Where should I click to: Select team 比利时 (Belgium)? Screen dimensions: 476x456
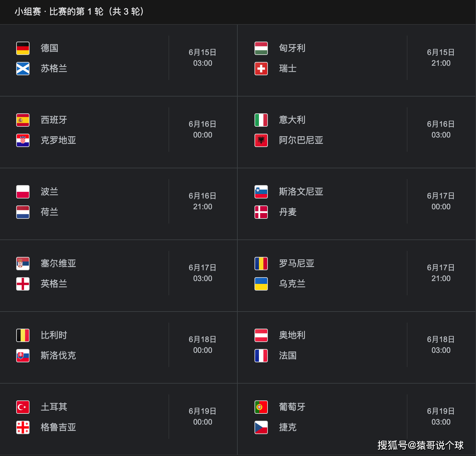click(54, 335)
